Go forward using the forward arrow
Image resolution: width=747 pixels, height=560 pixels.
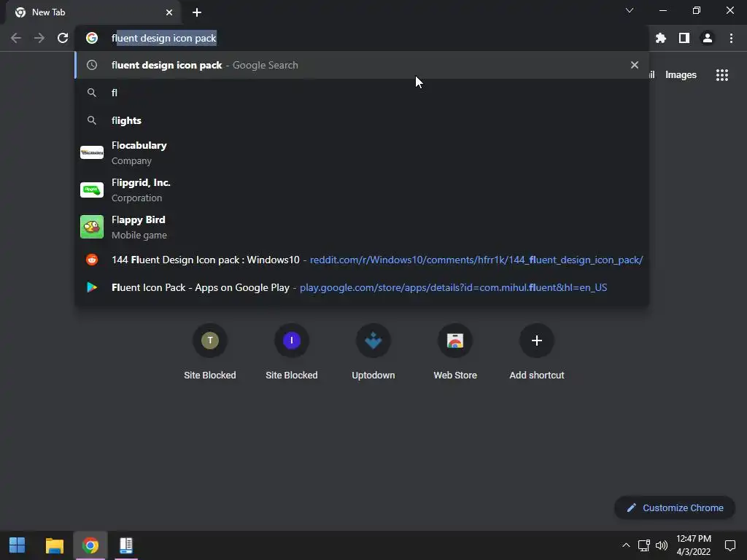[39, 38]
